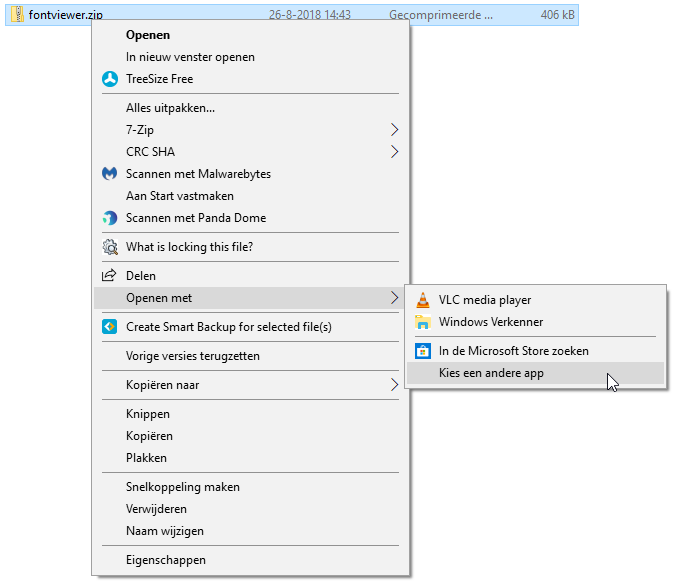
Task: Select Naam wijzigen to rename file
Action: coord(164,531)
